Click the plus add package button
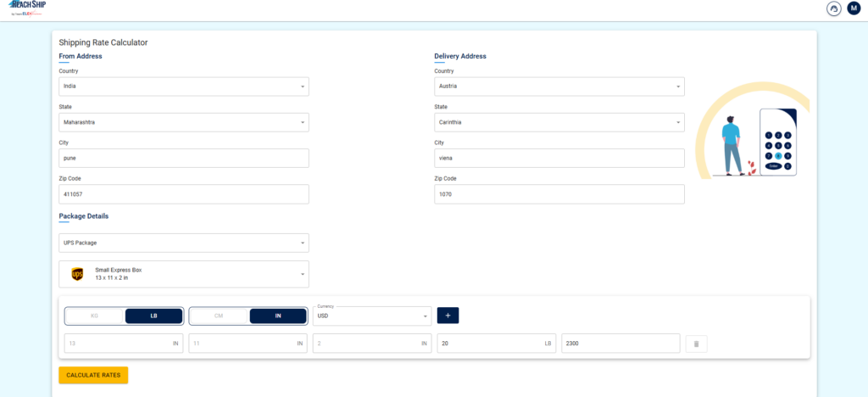Image resolution: width=868 pixels, height=397 pixels. (x=448, y=315)
